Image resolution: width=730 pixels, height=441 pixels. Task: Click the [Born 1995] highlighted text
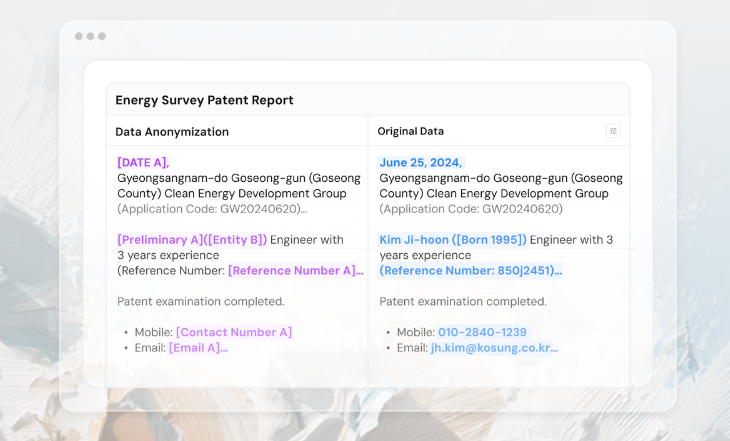pyautogui.click(x=489, y=240)
